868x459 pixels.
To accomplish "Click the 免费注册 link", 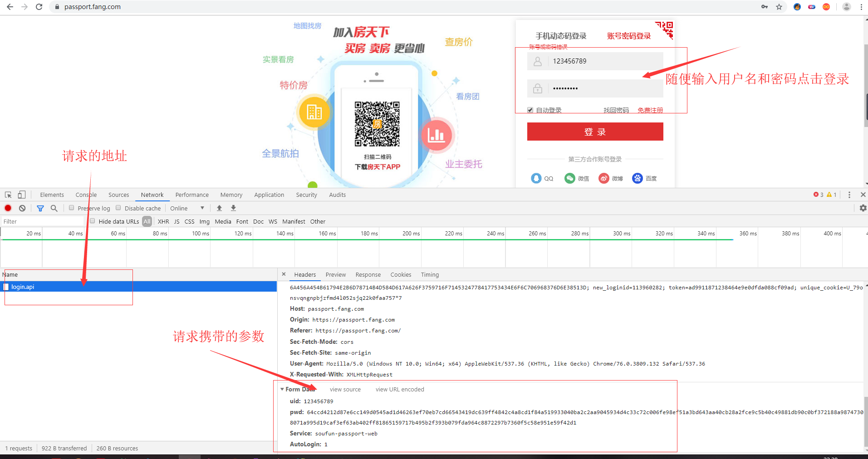I will (650, 110).
